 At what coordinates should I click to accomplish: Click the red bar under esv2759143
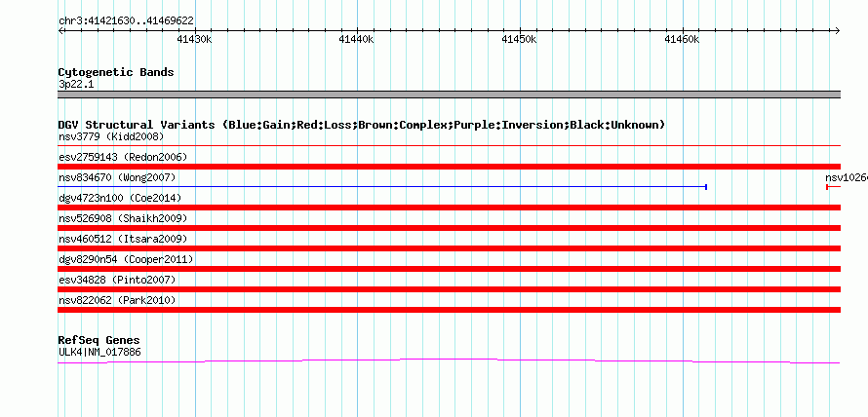(x=449, y=167)
